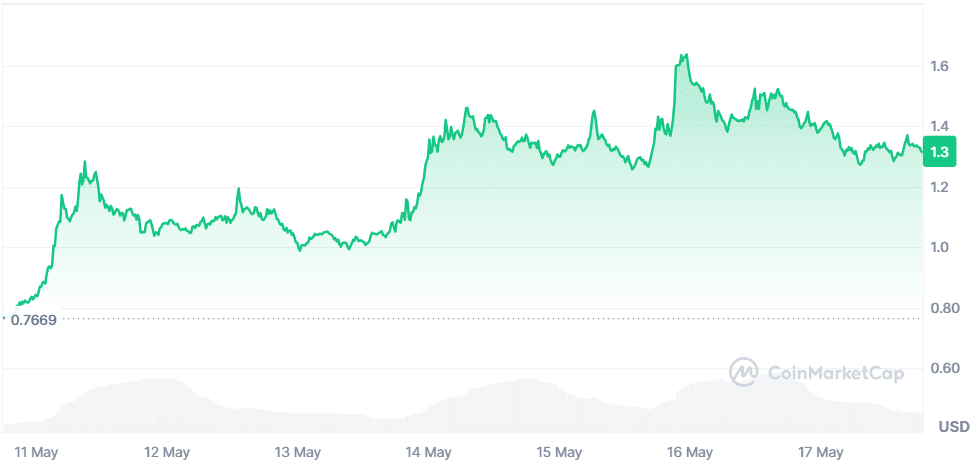Click the CoinMarketCap logo icon watermark

[744, 373]
